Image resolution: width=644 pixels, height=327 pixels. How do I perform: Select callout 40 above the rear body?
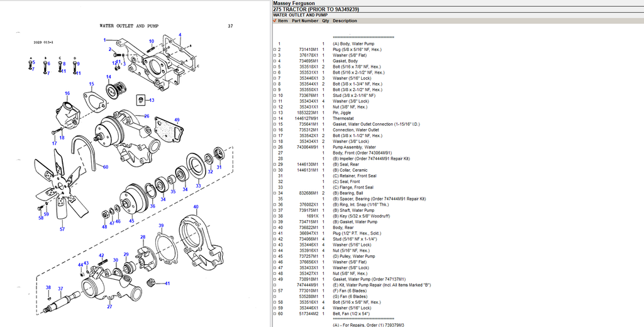pyautogui.click(x=196, y=207)
